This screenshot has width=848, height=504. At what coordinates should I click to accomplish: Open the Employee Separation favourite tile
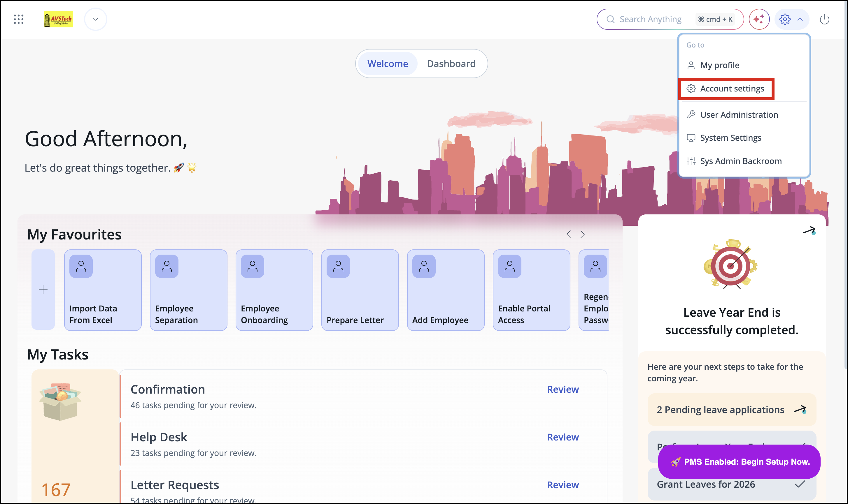[188, 290]
